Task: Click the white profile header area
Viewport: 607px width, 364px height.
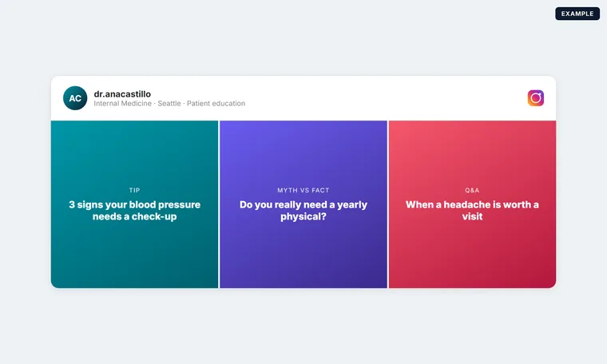Action: click(x=303, y=98)
